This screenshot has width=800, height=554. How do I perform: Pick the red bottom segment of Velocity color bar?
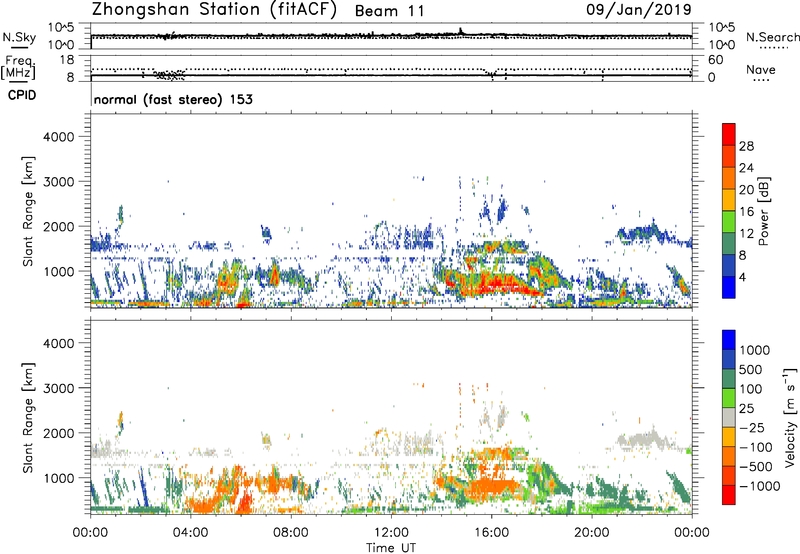pos(729,495)
